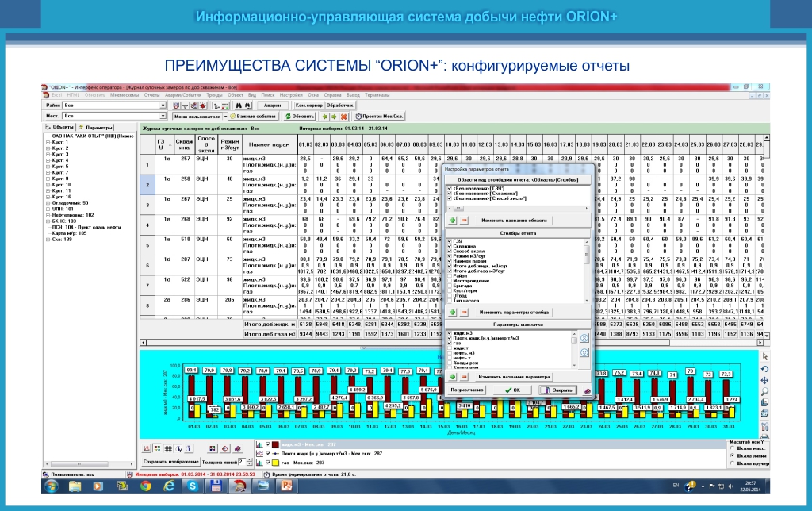Remove an area with the top red minus in dialog
Screen dimensions: 812x511
(x=464, y=221)
